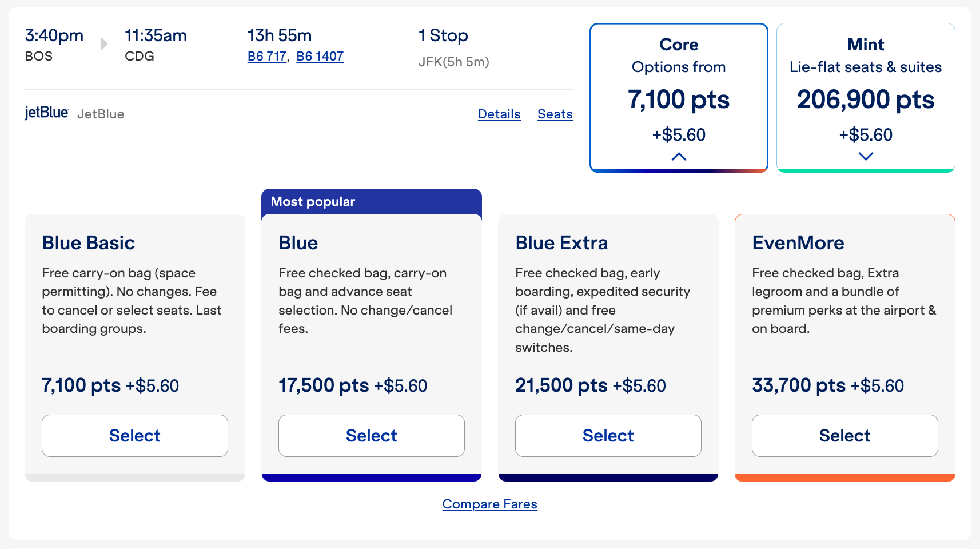Open the Compare Fares link
The image size is (980, 549).
click(x=489, y=504)
